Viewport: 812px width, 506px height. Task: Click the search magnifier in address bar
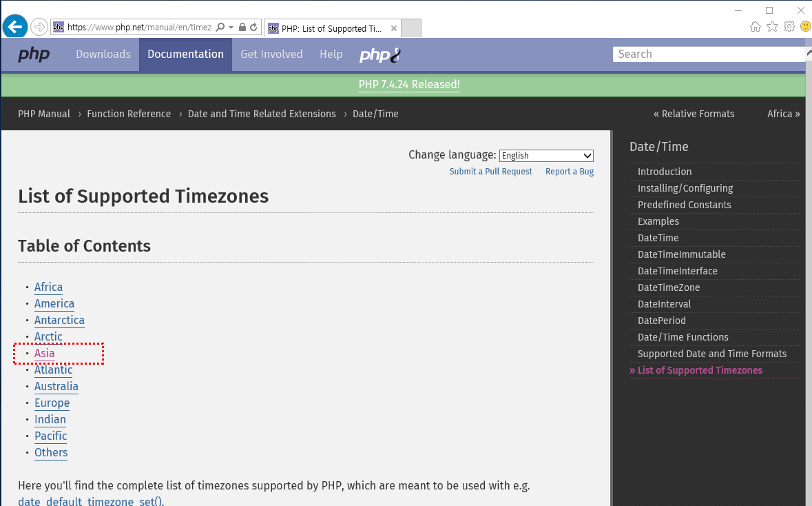tap(220, 27)
